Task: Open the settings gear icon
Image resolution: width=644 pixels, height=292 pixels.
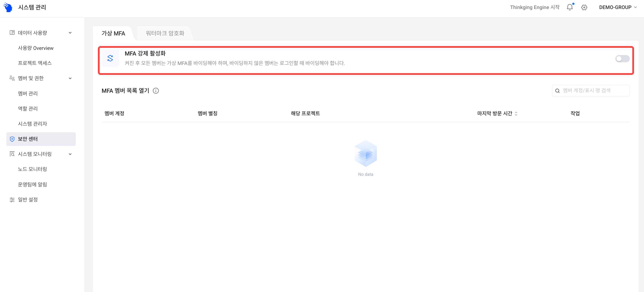Action: pyautogui.click(x=584, y=7)
